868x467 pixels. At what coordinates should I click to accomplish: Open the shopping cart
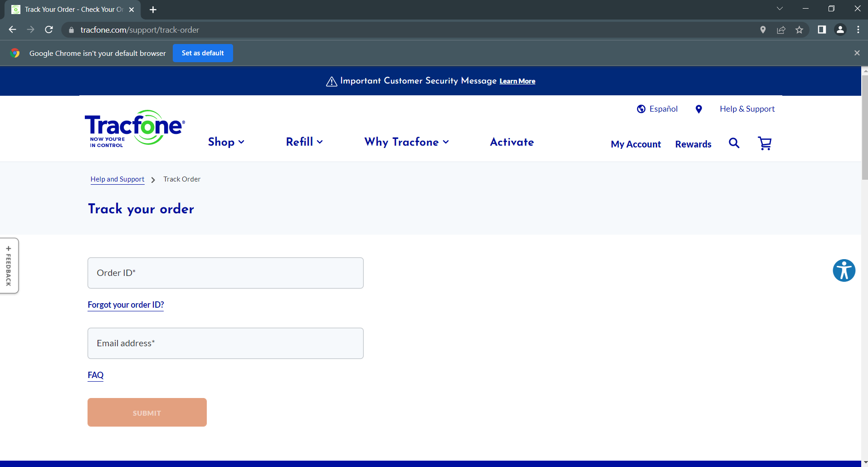pyautogui.click(x=765, y=143)
